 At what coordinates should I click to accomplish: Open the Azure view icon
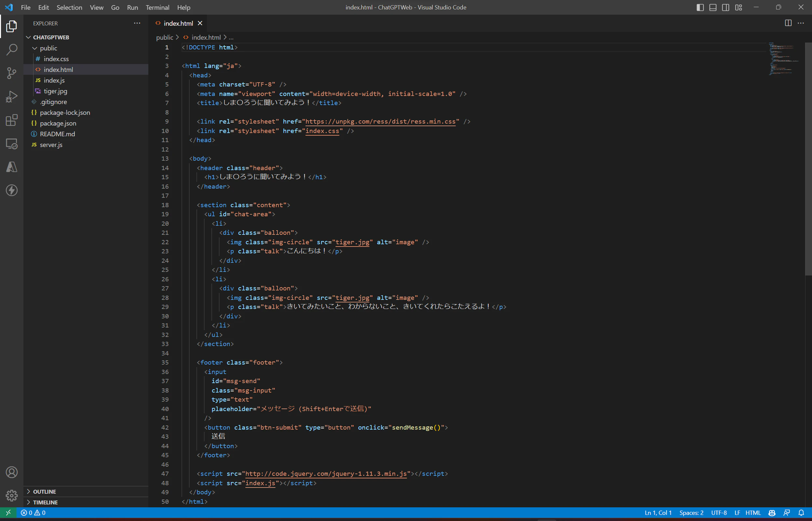11,167
